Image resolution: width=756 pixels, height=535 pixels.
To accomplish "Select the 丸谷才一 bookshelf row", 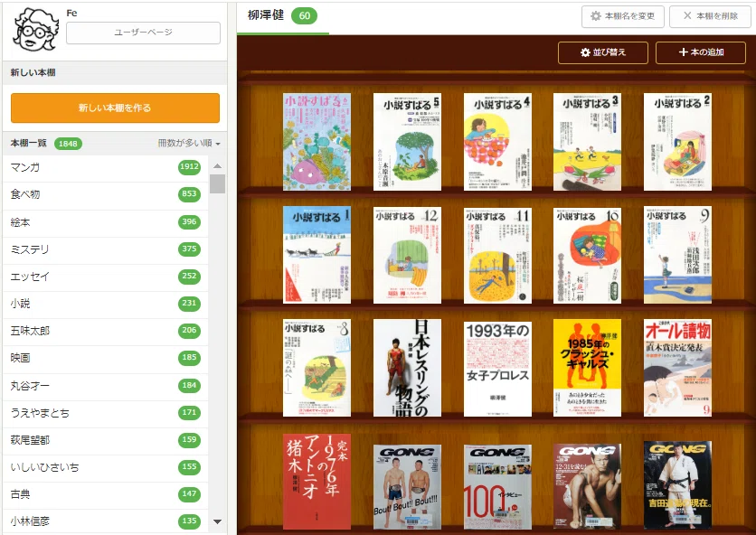I will (x=106, y=386).
